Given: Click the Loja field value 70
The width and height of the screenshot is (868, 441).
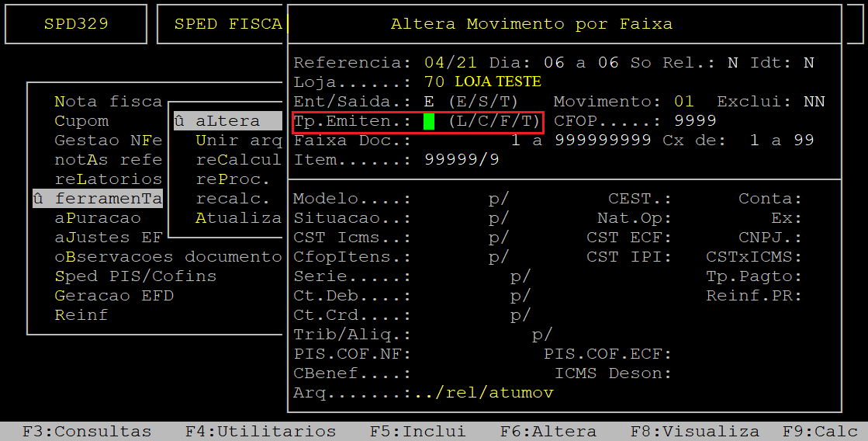Looking at the screenshot, I should 434,82.
